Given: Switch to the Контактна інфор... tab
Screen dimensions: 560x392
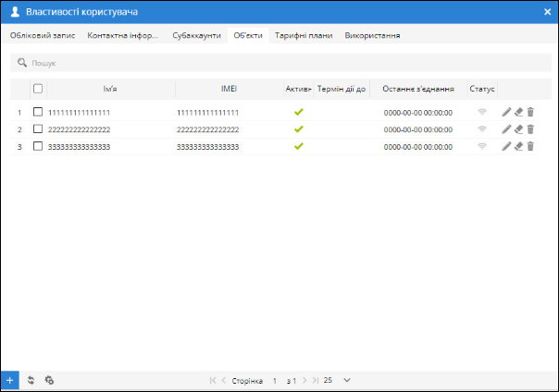Looking at the screenshot, I should [x=122, y=35].
